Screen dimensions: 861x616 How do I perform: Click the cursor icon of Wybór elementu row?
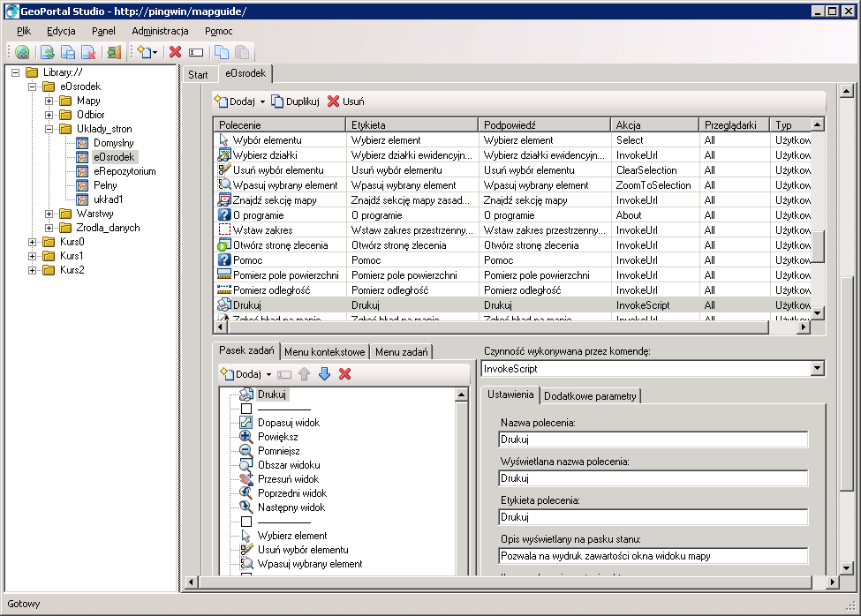(223, 139)
